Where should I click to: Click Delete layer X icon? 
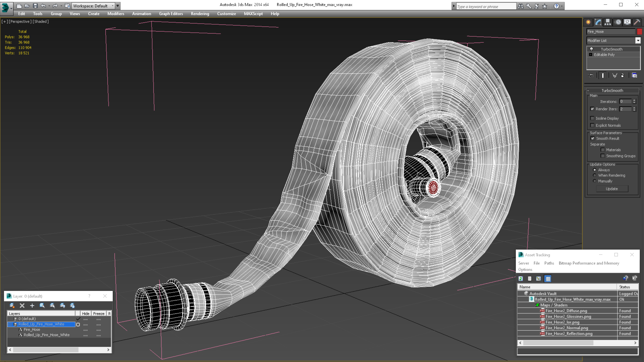tap(22, 305)
